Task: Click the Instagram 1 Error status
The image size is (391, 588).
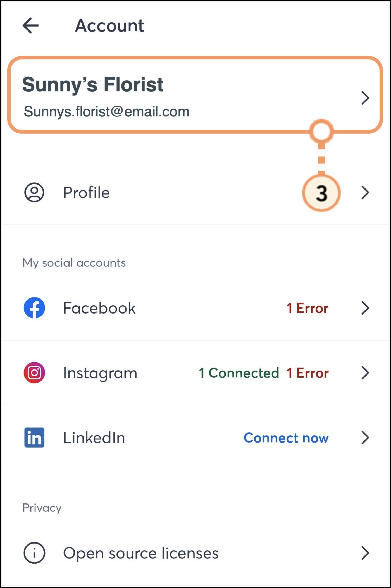Action: coord(307,373)
